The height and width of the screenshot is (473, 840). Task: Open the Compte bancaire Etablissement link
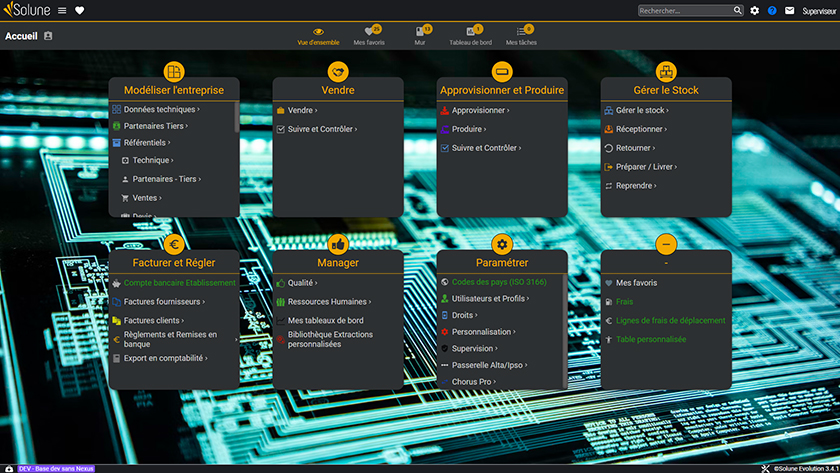coord(179,283)
